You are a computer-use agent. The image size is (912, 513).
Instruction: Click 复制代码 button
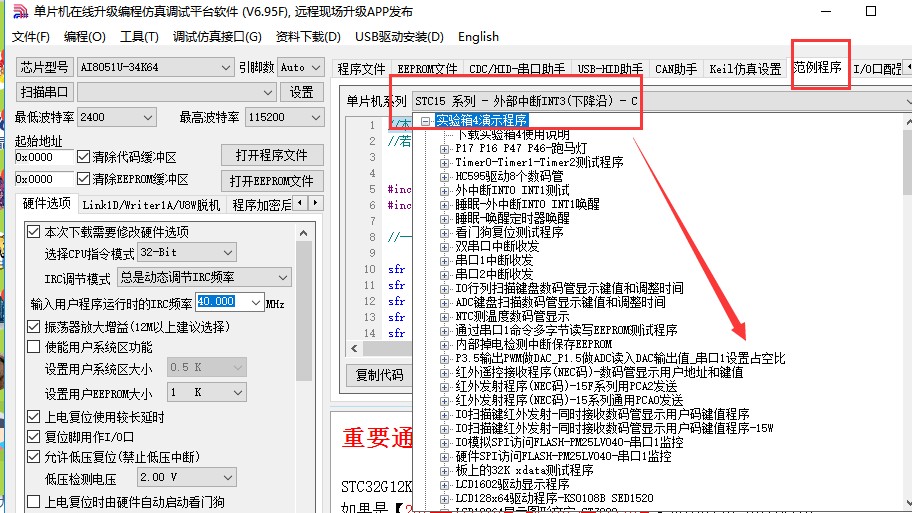tap(379, 375)
